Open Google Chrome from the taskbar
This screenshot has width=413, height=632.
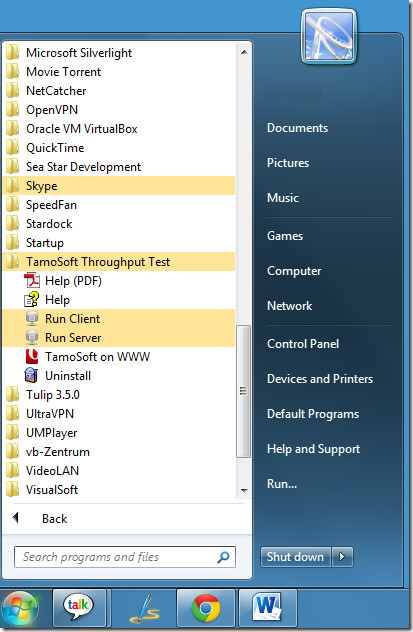205,607
